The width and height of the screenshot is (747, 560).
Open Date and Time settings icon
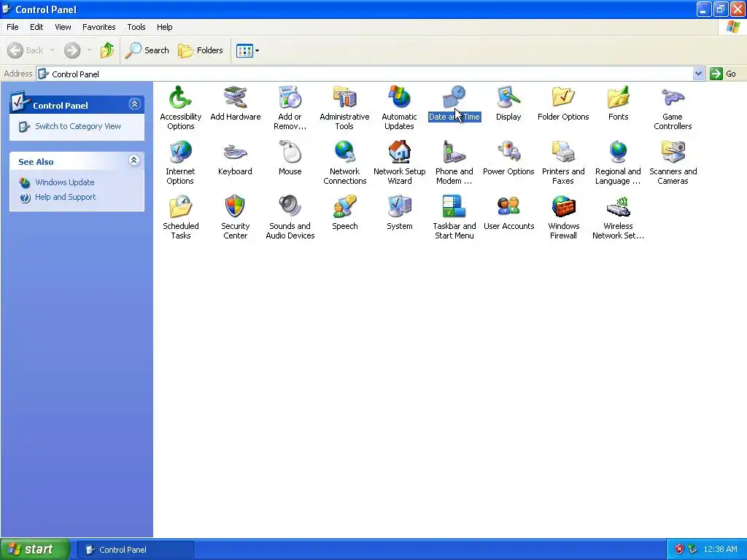454,98
